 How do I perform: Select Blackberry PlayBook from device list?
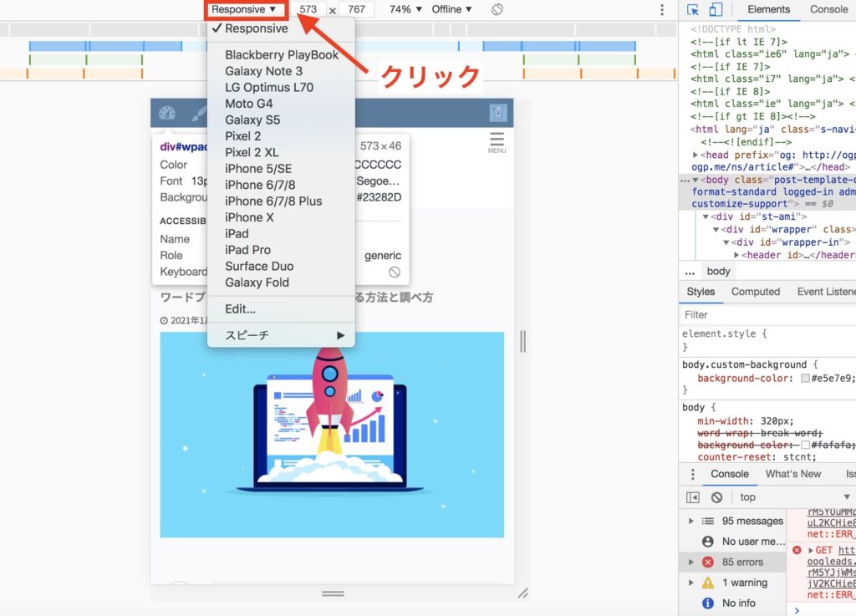281,54
